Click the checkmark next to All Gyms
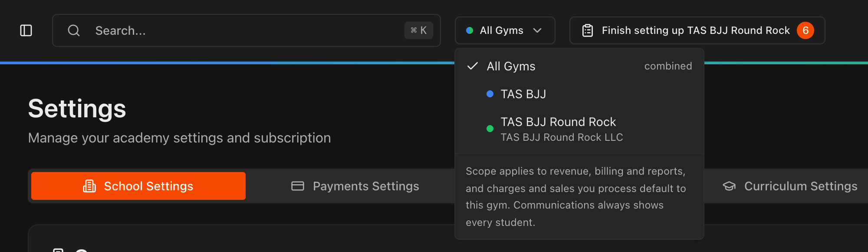Image resolution: width=868 pixels, height=252 pixels. point(472,66)
